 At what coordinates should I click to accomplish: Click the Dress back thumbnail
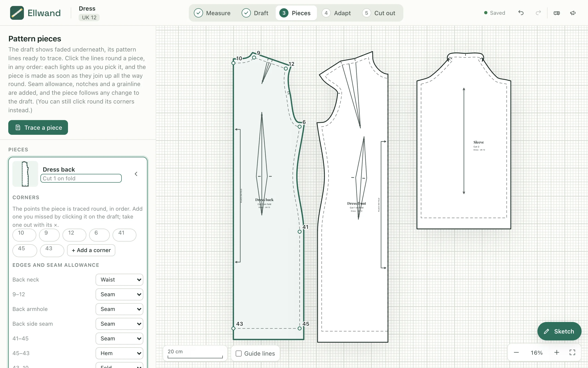click(25, 174)
